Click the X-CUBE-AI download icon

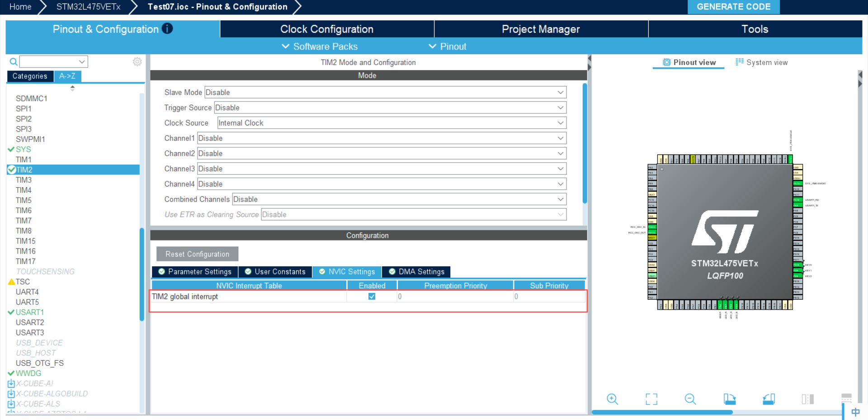coord(11,383)
